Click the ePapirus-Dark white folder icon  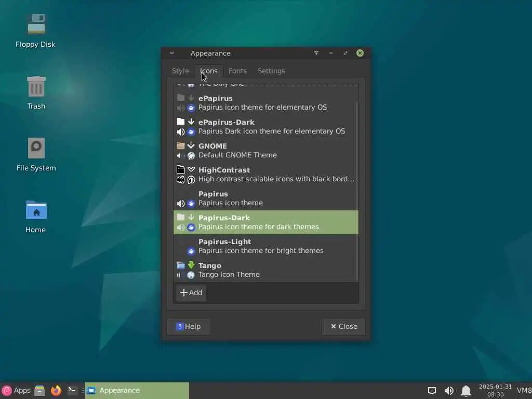point(181,122)
